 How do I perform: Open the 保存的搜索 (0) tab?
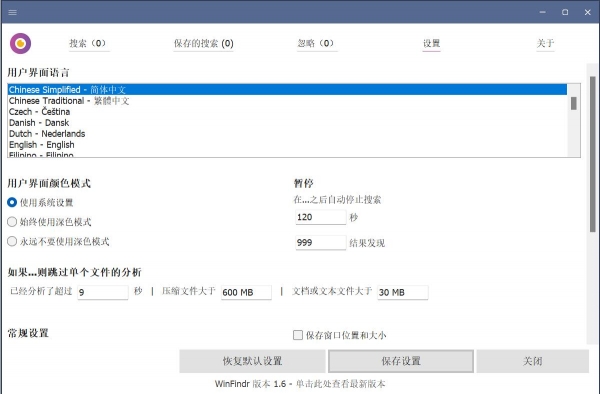click(x=204, y=43)
